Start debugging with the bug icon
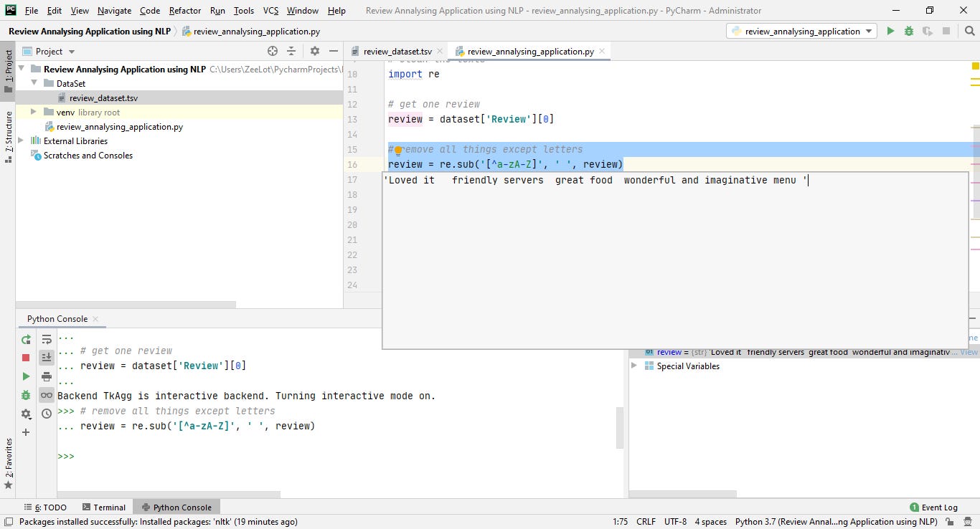 (908, 31)
